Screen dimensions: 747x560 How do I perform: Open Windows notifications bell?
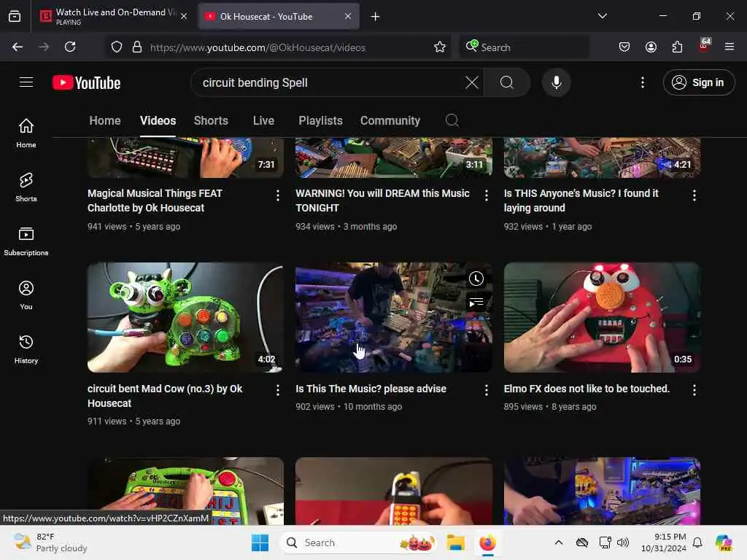click(x=697, y=542)
